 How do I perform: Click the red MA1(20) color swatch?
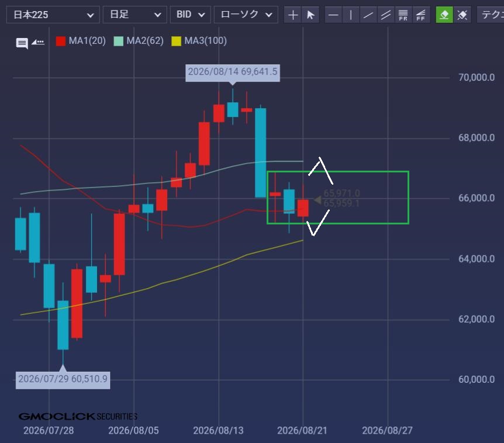(61, 41)
